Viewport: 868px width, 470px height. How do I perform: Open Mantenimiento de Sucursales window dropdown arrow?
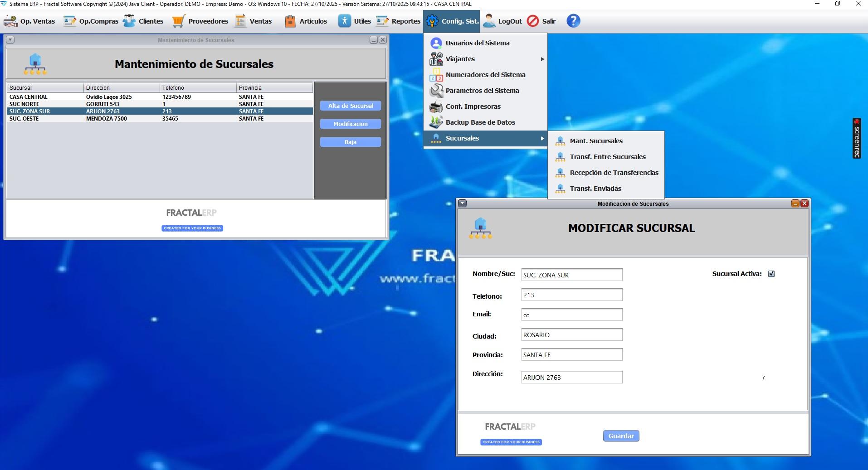[10, 40]
